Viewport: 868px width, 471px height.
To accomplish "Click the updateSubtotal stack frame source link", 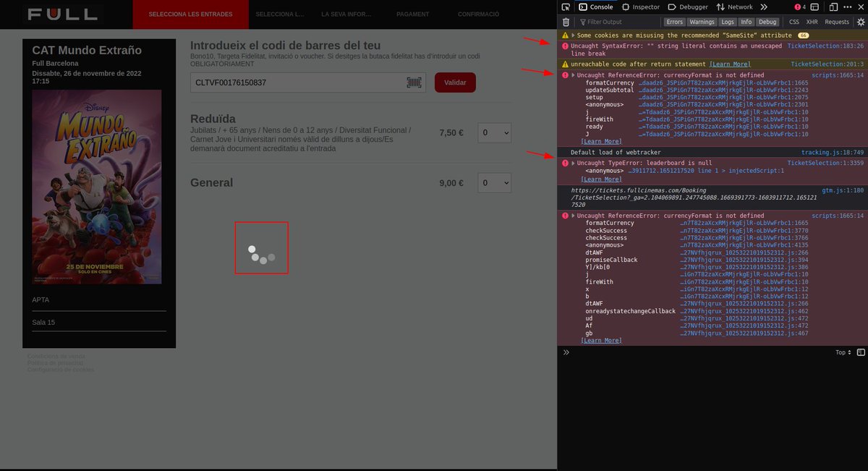I will point(723,90).
